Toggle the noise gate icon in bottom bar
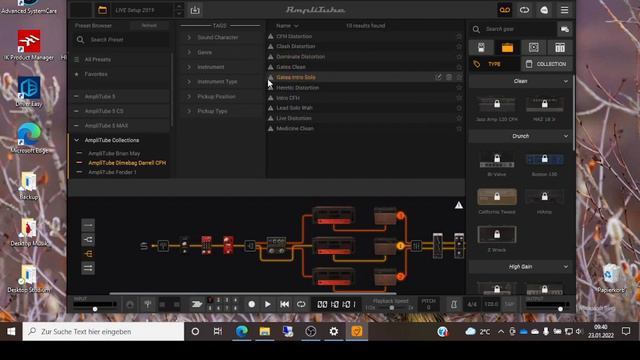The height and width of the screenshot is (360, 640). point(130,304)
